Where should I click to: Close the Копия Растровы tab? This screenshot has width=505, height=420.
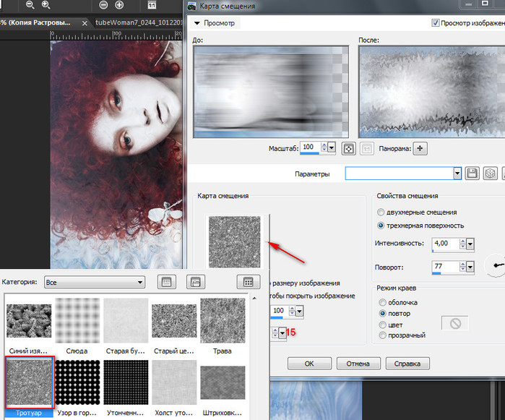85,23
